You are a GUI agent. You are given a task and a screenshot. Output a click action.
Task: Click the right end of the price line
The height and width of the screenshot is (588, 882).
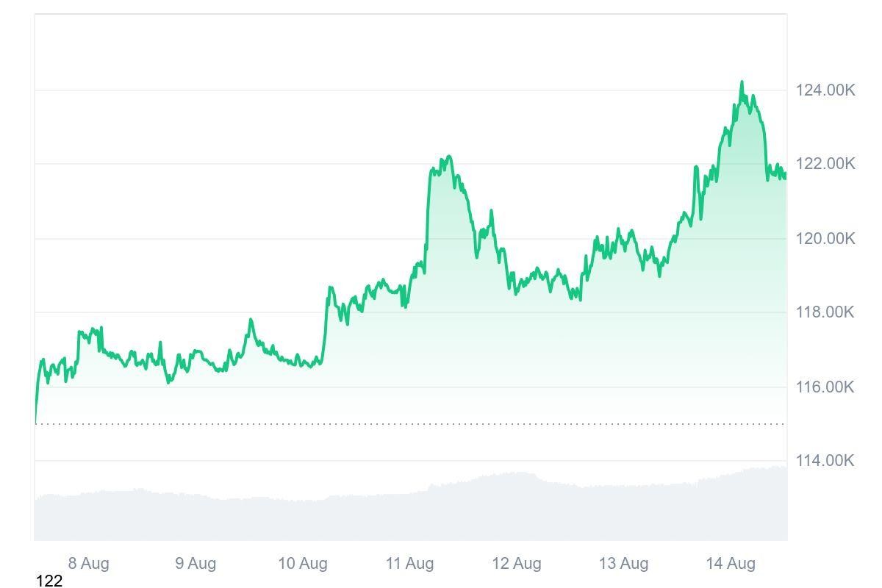coord(785,176)
